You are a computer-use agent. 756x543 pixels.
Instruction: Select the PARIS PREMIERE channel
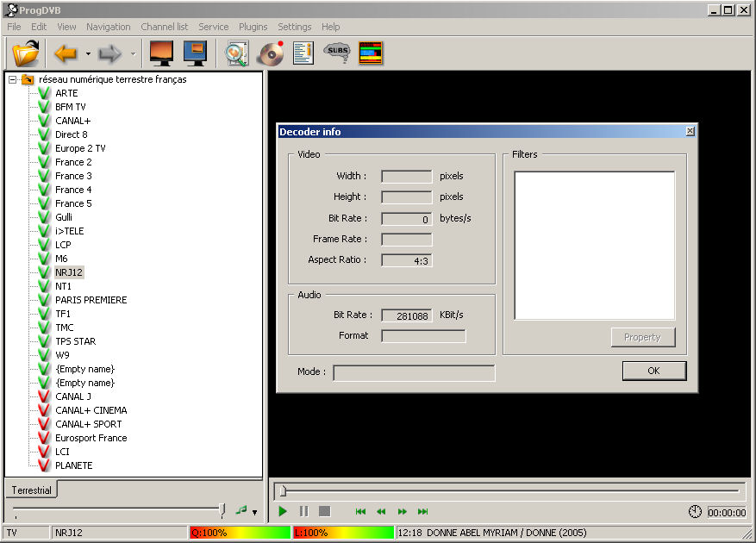[x=91, y=301]
